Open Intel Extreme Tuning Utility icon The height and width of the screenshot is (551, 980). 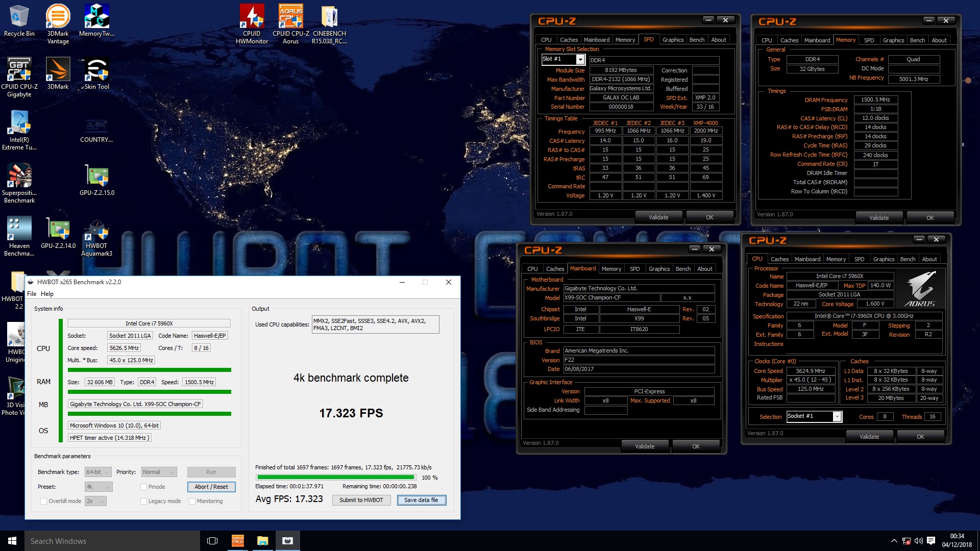click(x=19, y=130)
